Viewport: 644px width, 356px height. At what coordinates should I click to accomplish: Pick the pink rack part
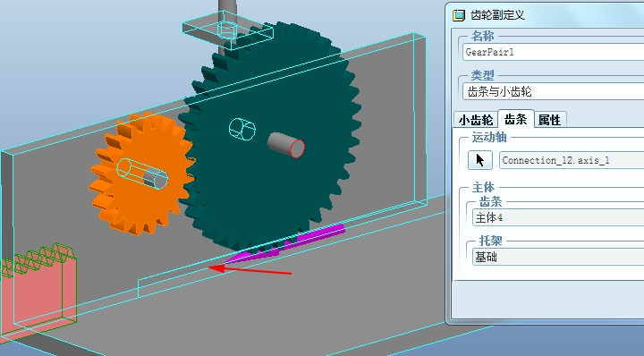coord(37,287)
